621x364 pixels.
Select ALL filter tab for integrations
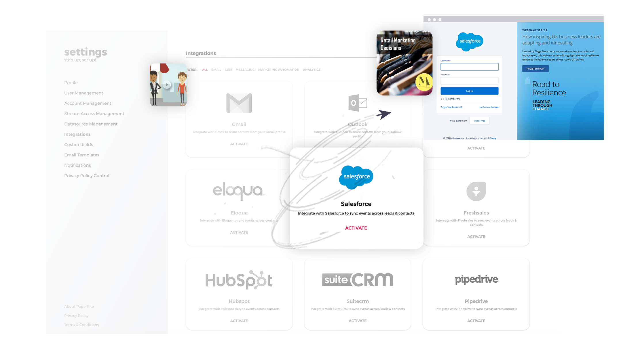pyautogui.click(x=204, y=69)
